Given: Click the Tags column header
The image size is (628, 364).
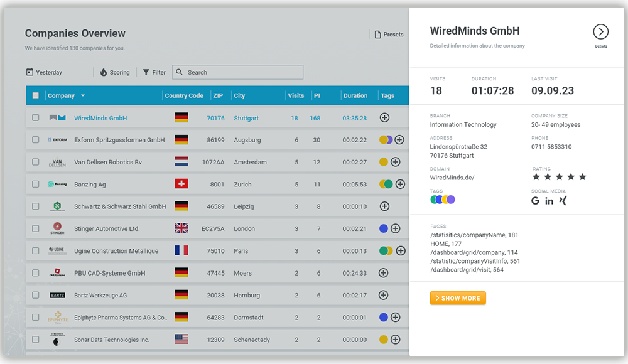Looking at the screenshot, I should click(387, 95).
